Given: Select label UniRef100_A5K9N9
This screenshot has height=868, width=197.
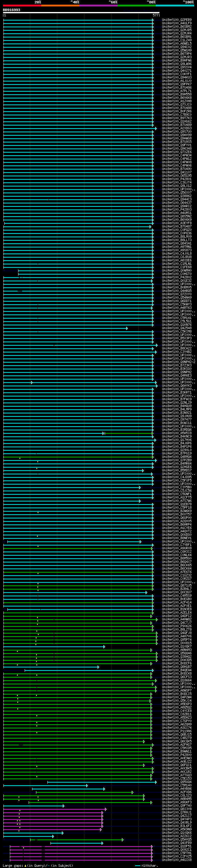Looking at the screenshot, I should tap(176, 829).
